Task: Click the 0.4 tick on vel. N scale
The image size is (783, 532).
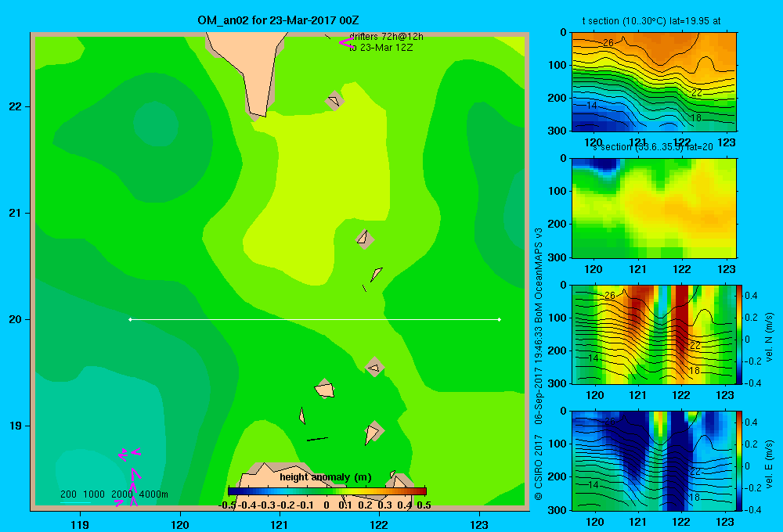Action: pos(751,296)
